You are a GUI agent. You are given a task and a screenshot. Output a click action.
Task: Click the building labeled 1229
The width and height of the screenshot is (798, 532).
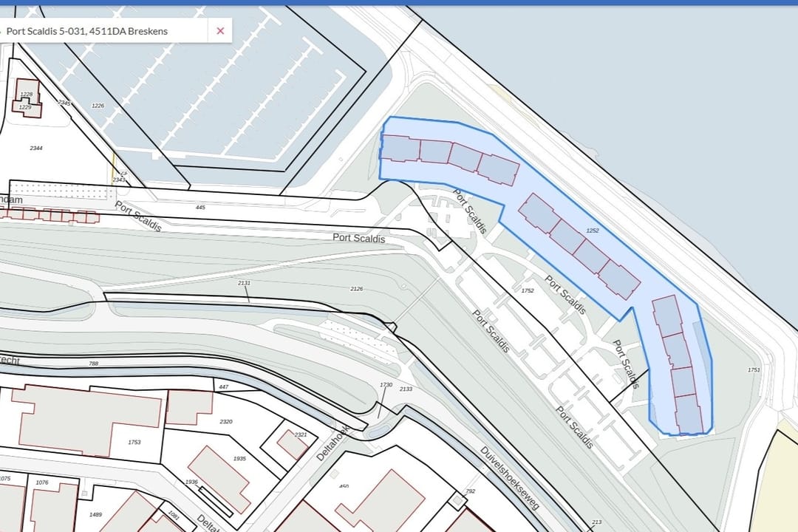[26, 108]
